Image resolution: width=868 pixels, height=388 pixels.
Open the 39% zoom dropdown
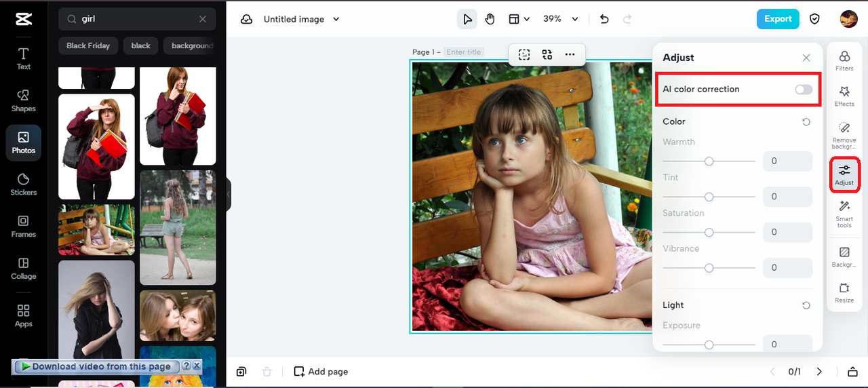click(x=561, y=19)
